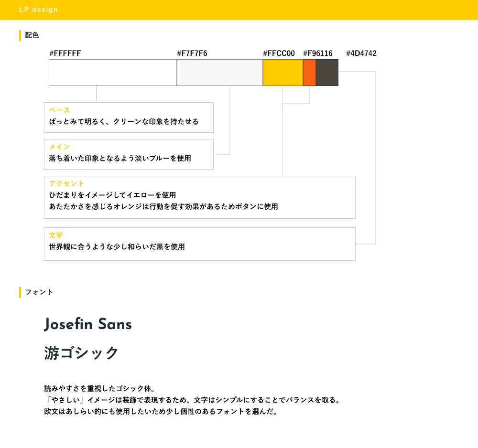The height and width of the screenshot is (448, 478).
Task: Select the orange #F96116 swatch
Action: [309, 73]
